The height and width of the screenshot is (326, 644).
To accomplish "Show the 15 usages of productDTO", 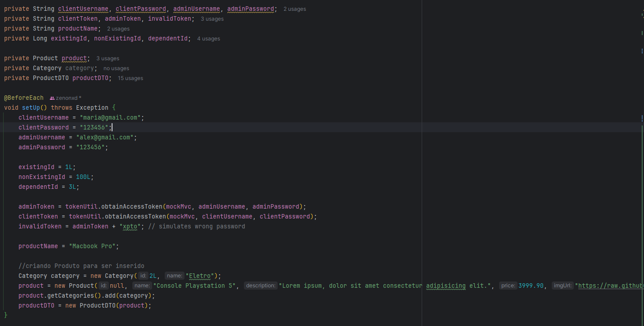I will 130,78.
